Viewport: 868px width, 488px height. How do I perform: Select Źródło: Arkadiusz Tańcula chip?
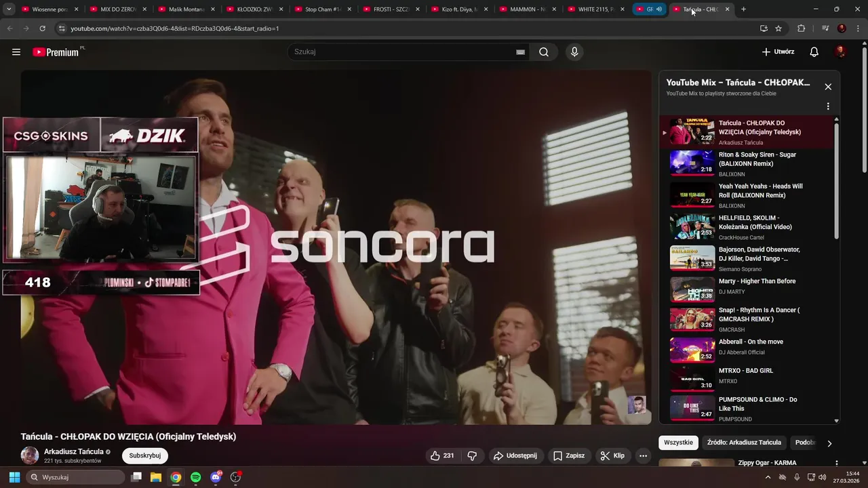pyautogui.click(x=744, y=443)
